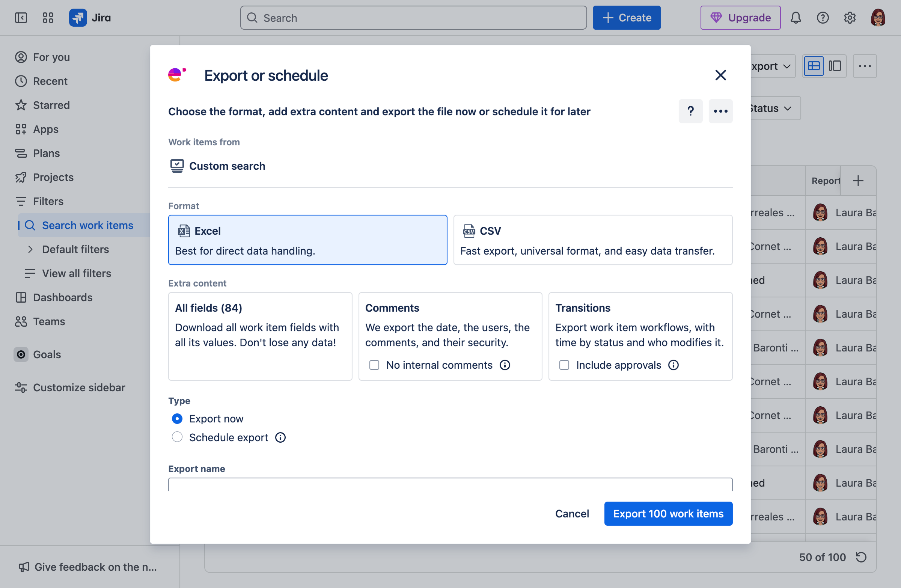Open Dashboards in the sidebar

(x=62, y=298)
